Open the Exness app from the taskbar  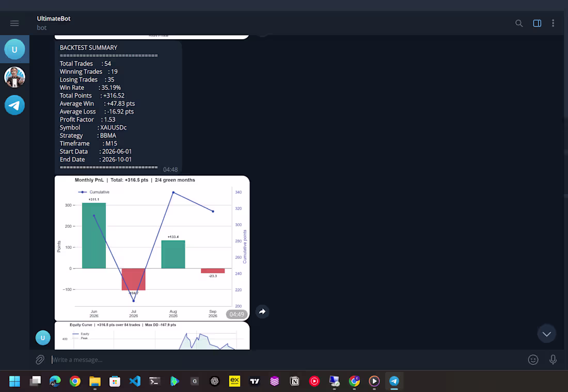(234, 381)
